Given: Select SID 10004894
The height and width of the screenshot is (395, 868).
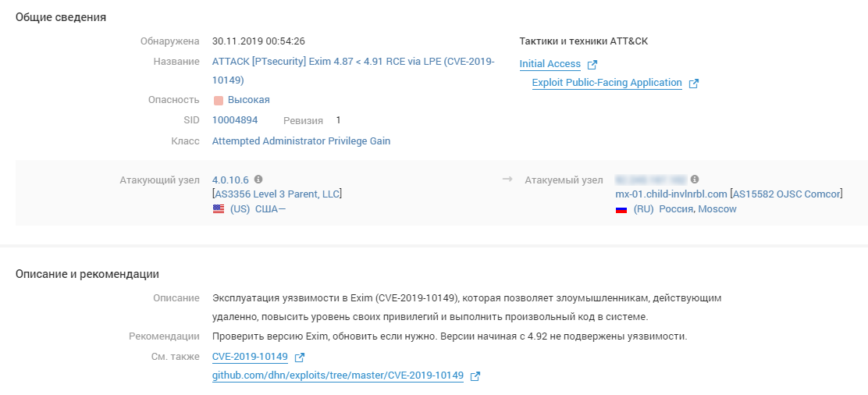Looking at the screenshot, I should pyautogui.click(x=235, y=120).
